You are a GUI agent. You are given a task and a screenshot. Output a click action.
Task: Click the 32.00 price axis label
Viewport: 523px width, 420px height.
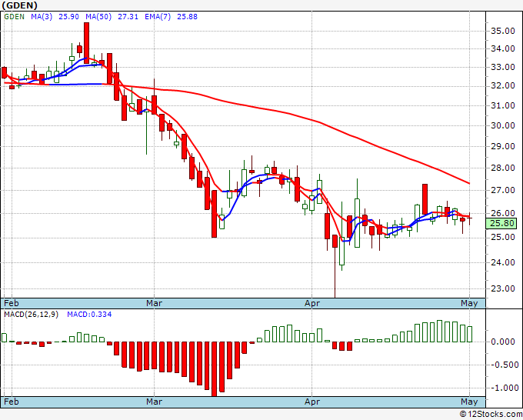click(503, 85)
